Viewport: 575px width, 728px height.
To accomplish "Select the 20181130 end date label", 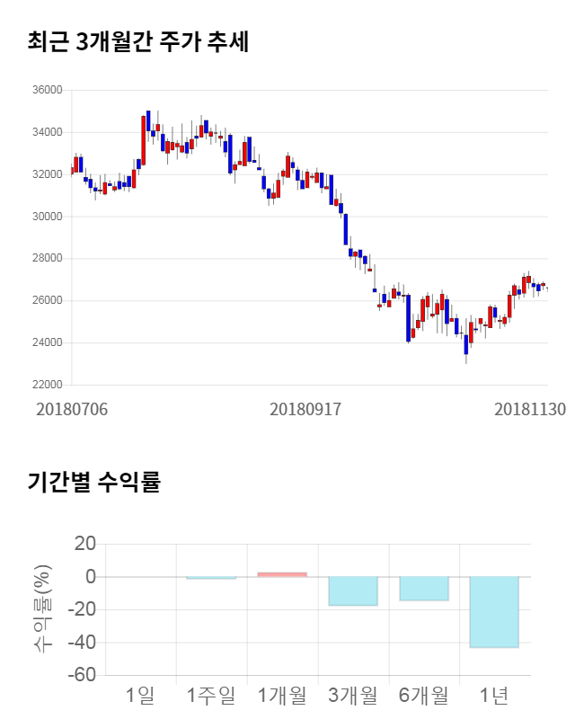I will pyautogui.click(x=530, y=409).
